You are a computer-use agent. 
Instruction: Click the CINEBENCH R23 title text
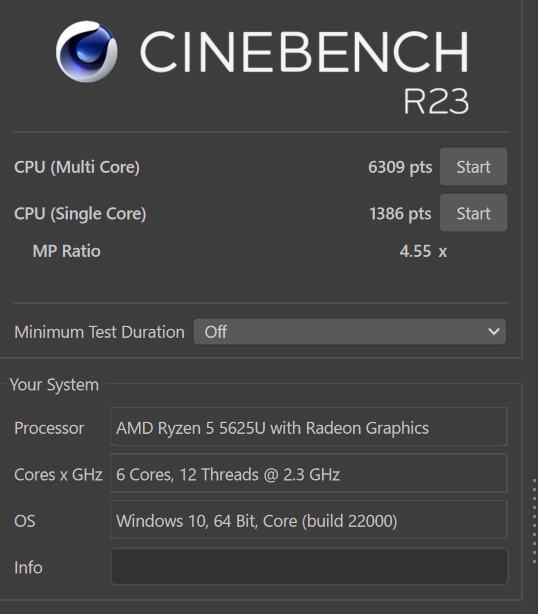coord(305,72)
